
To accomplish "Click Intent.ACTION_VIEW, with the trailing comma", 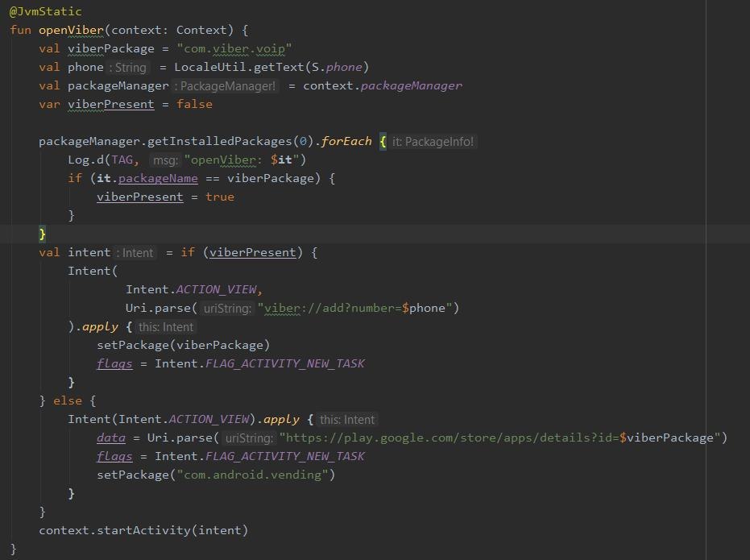I will [194, 290].
